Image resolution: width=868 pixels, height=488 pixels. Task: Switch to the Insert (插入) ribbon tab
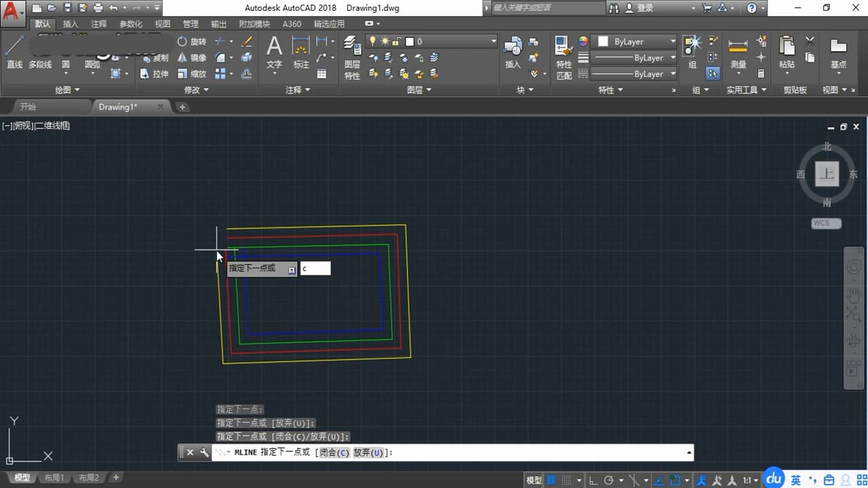[x=71, y=24]
